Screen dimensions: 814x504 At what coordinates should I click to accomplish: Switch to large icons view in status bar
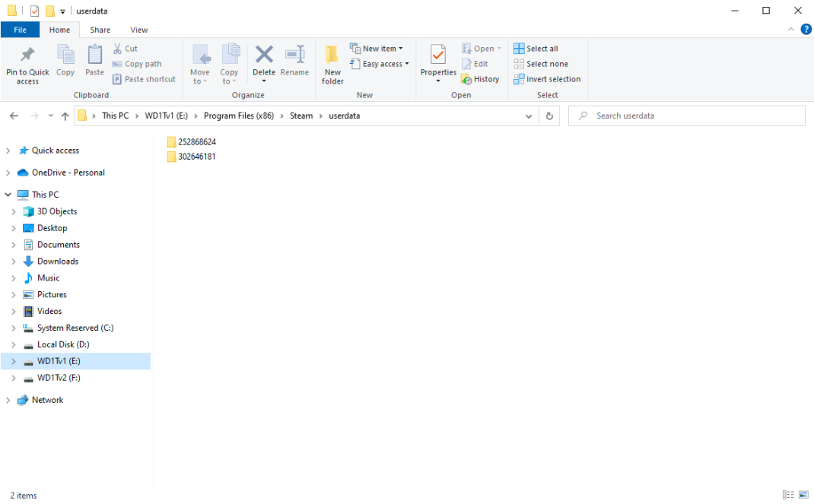[x=803, y=495]
